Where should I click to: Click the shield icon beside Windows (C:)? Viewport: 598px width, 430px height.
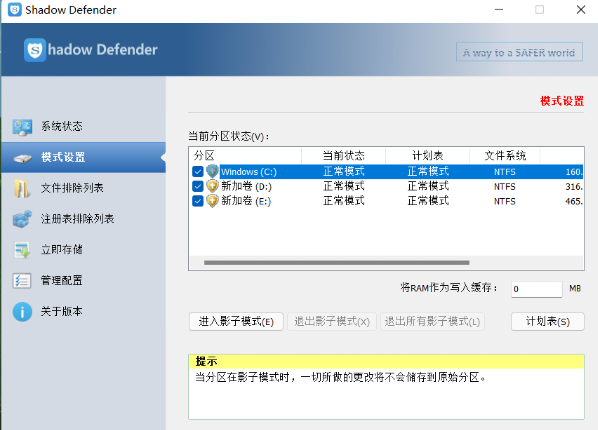212,171
